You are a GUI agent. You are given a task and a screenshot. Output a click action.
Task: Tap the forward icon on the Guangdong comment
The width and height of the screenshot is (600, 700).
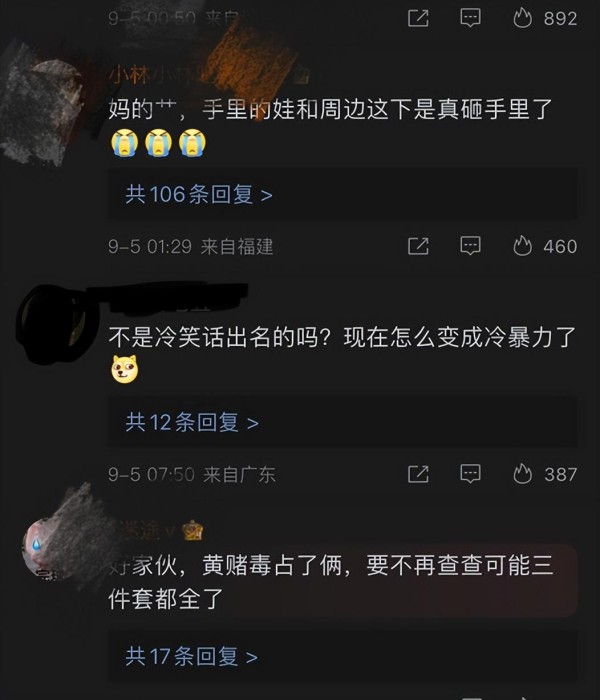click(x=418, y=474)
